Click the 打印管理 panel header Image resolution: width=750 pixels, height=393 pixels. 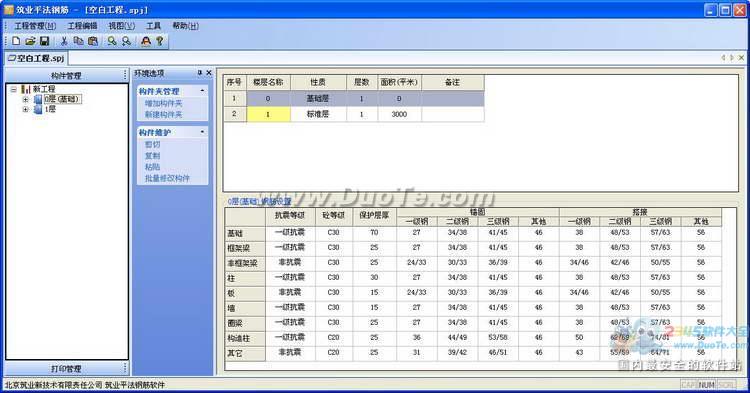pyautogui.click(x=66, y=368)
